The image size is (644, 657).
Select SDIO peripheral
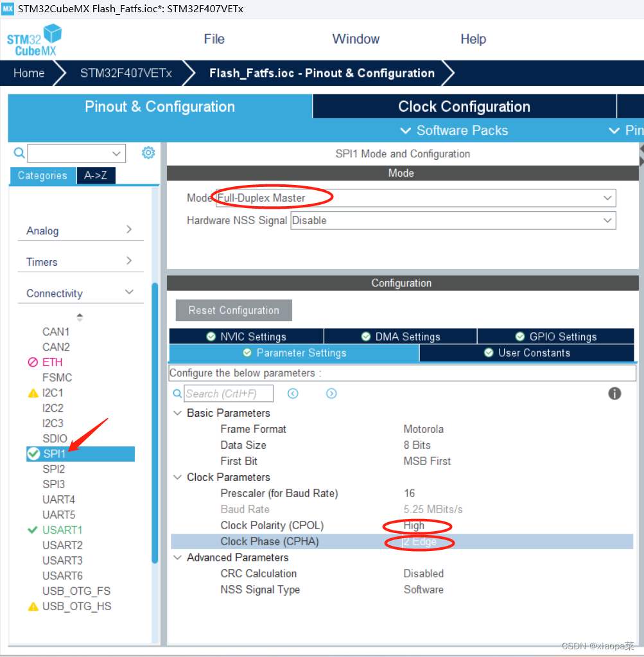[x=55, y=438]
